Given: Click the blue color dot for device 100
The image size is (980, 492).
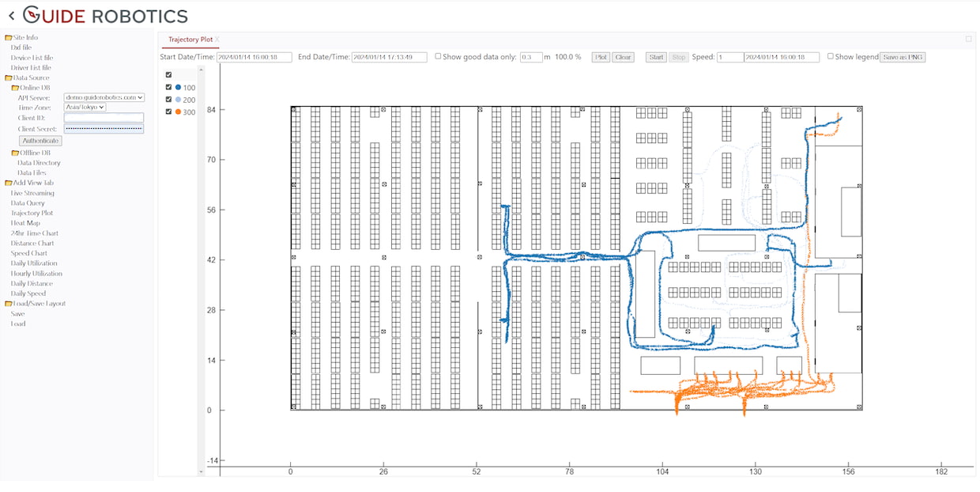Looking at the screenshot, I should tap(179, 88).
